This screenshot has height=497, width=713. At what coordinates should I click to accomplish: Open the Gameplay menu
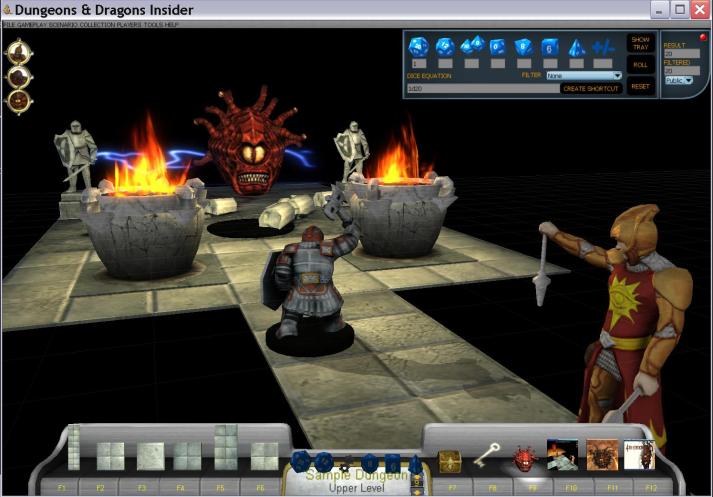pos(32,25)
